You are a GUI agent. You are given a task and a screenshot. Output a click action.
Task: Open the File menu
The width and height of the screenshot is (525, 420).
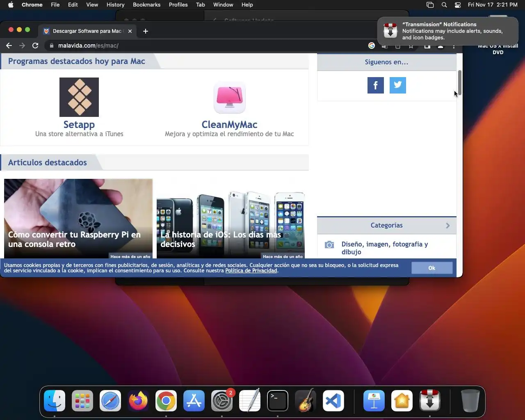pyautogui.click(x=55, y=5)
